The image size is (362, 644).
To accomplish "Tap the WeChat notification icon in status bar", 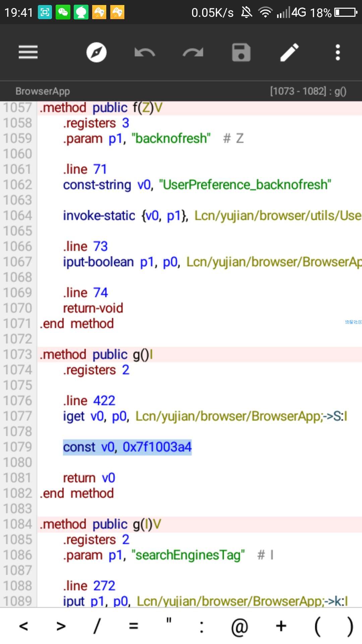I will (63, 12).
